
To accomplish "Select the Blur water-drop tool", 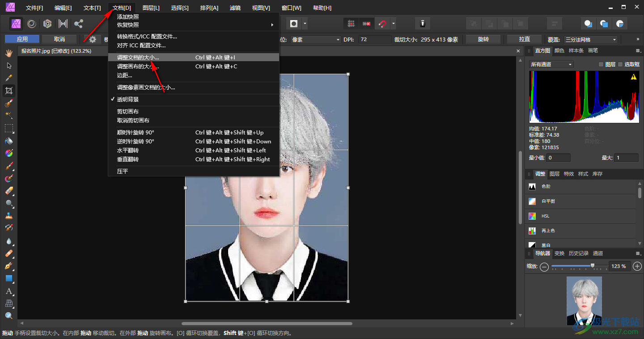I will click(x=8, y=241).
